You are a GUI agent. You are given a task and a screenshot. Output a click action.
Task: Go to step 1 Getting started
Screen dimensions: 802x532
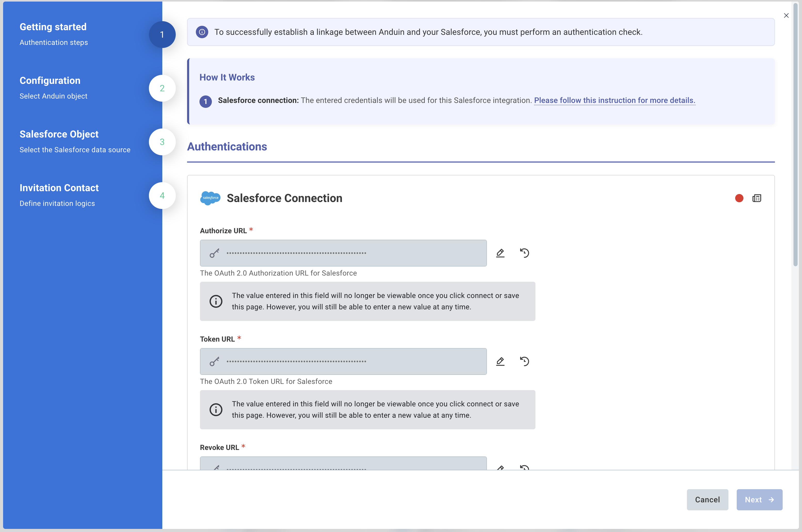pos(53,27)
